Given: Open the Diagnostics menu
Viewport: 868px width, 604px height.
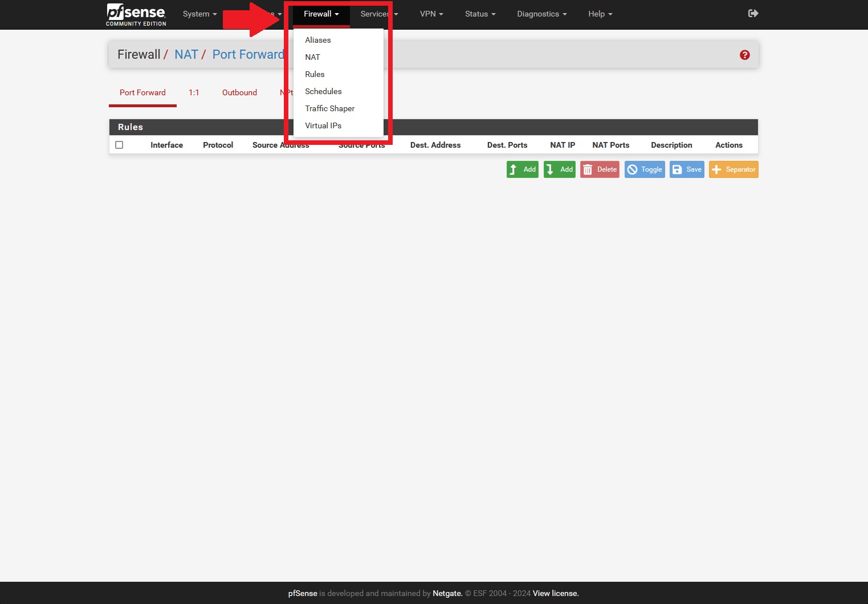Looking at the screenshot, I should click(541, 14).
